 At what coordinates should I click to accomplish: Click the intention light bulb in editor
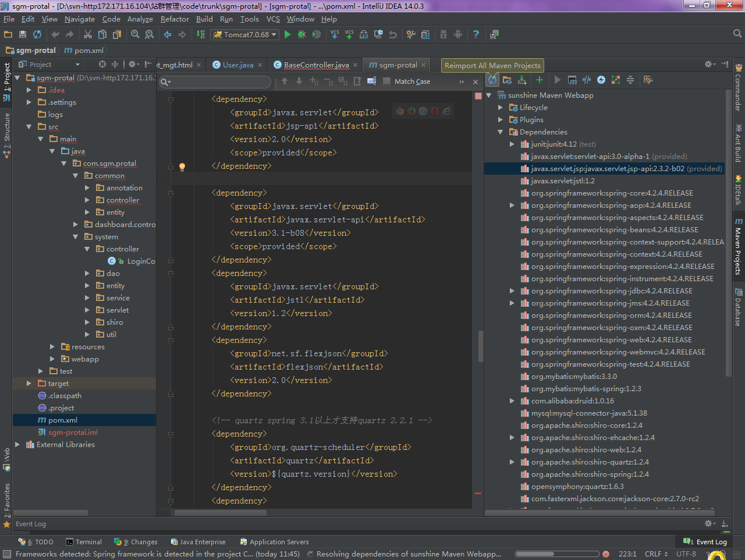(182, 167)
